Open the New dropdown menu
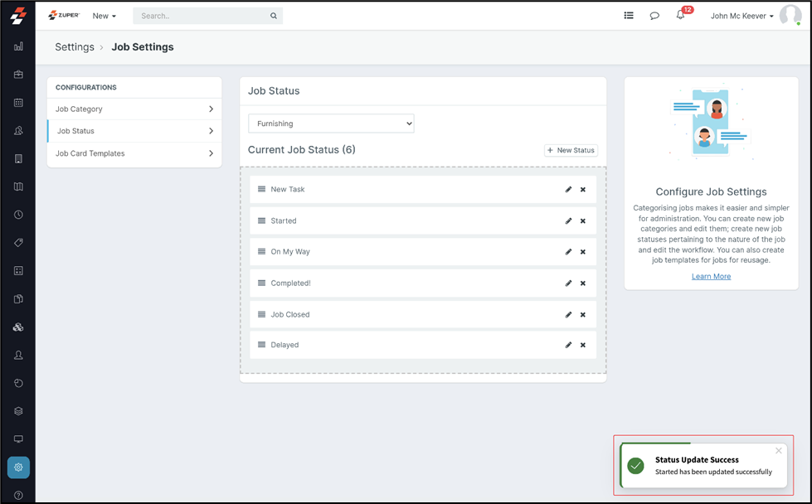 (x=105, y=16)
